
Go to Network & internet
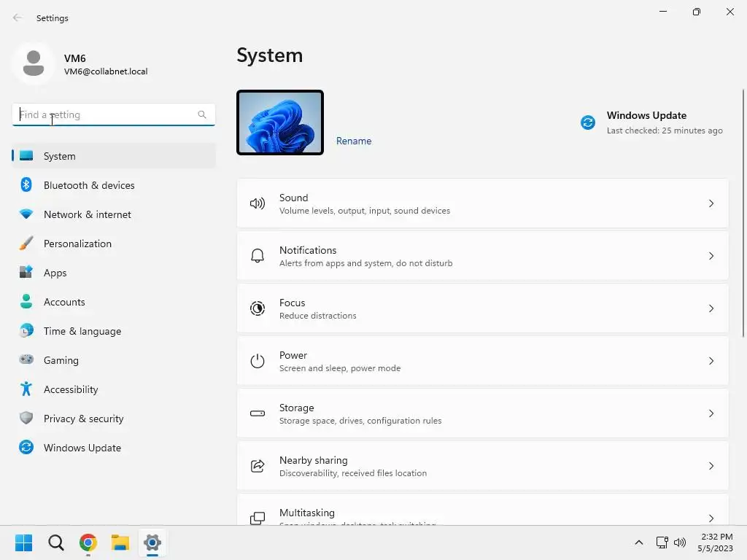point(114,214)
